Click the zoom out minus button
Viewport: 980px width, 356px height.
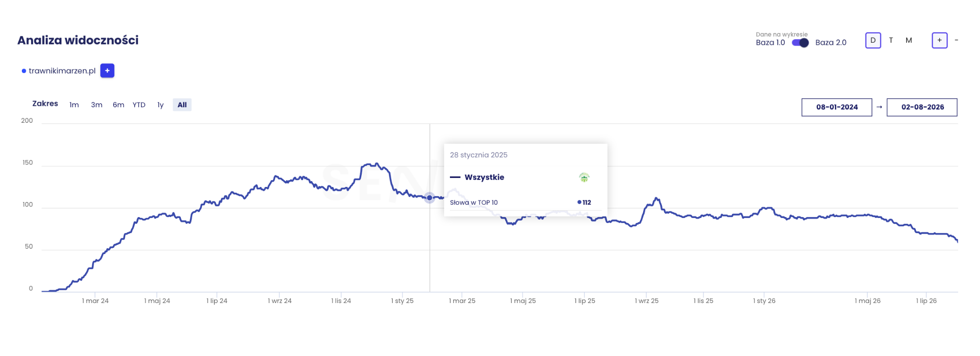pos(956,40)
